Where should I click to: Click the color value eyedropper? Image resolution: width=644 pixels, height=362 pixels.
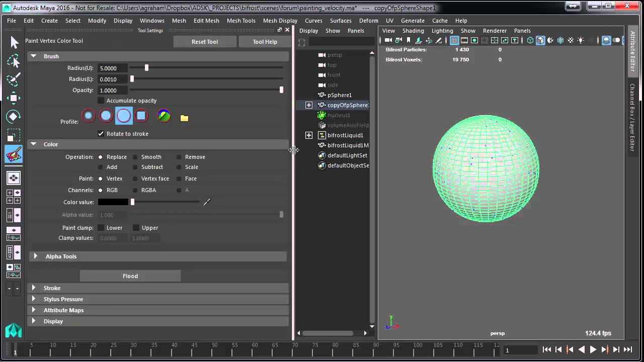pyautogui.click(x=207, y=202)
